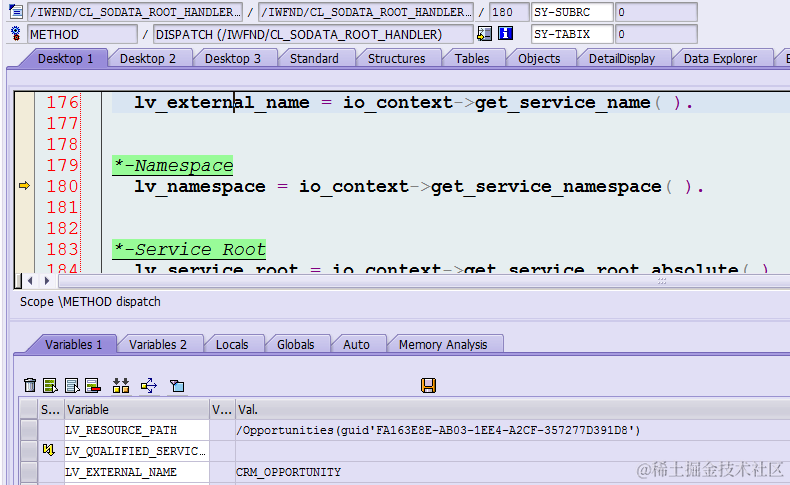Click the yellow boxes with down arrows icon

coord(121,386)
